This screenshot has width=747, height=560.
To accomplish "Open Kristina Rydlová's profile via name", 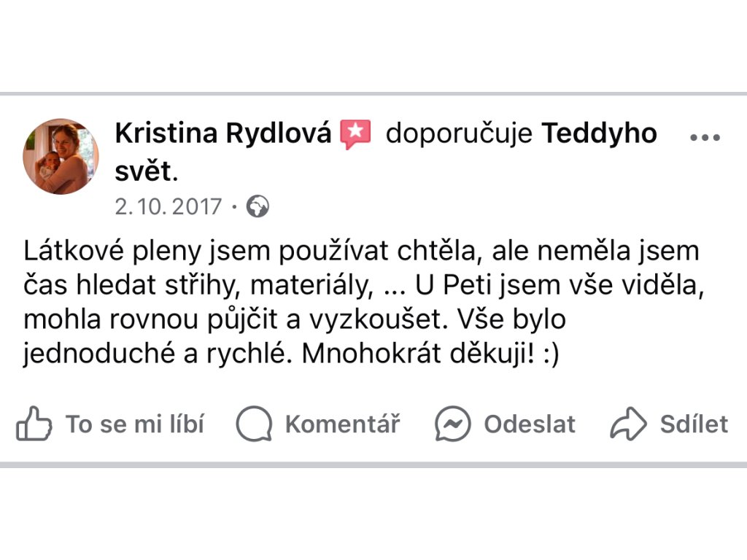I will [223, 134].
